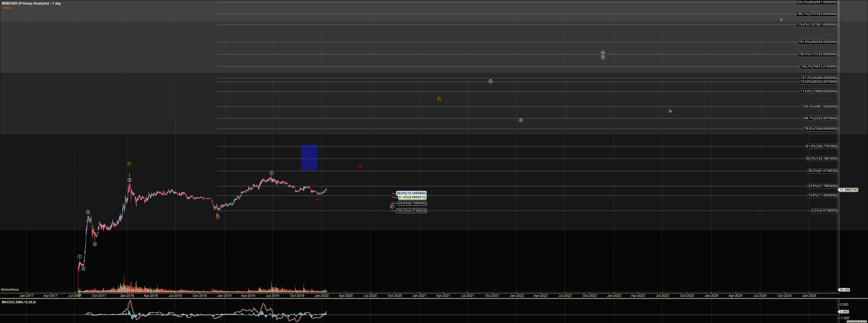The height and width of the screenshot is (323, 868).
Task: Click the 100.0% (4961.5083) Fibonacci label
Action: [x=820, y=107]
